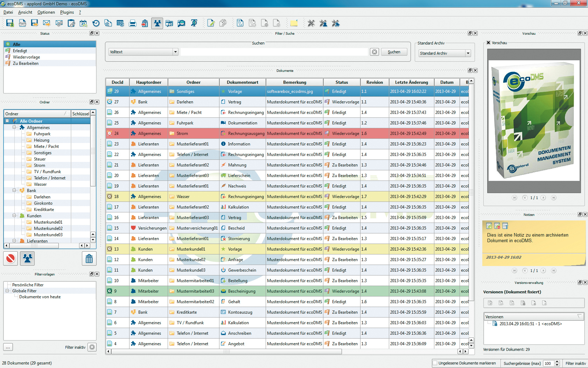Click the trash bin button below folder tree
Image resolution: width=588 pixels, height=368 pixels.
point(89,259)
